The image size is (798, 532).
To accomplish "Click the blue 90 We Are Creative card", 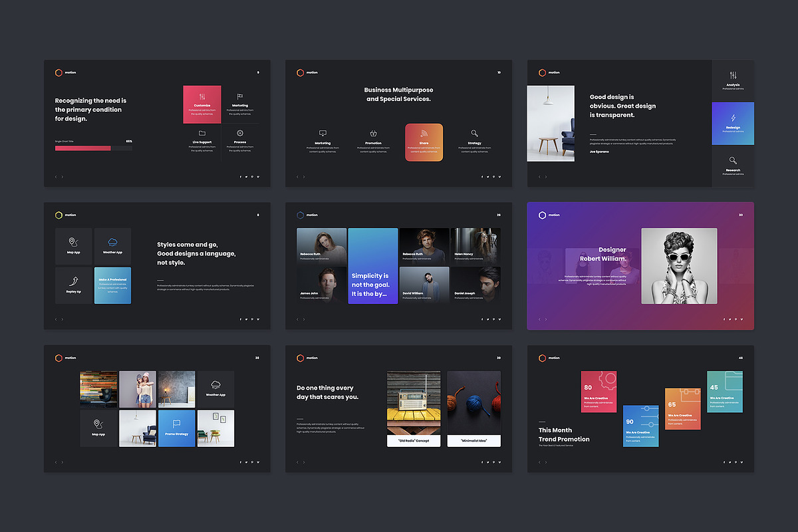I will click(641, 426).
